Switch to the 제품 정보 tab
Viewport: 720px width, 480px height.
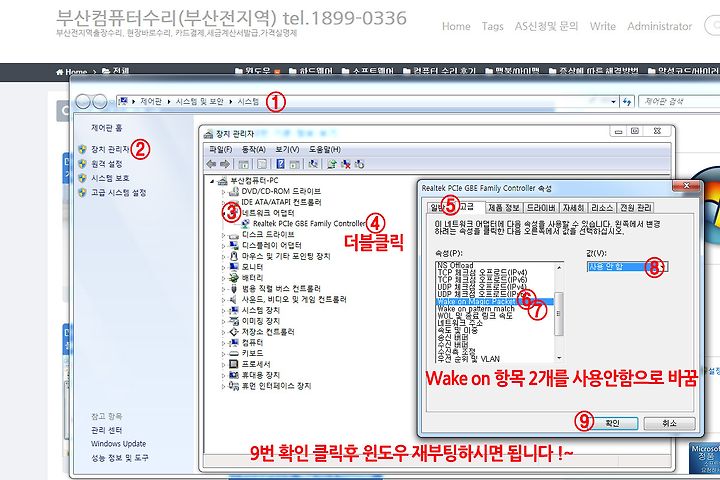[x=504, y=208]
